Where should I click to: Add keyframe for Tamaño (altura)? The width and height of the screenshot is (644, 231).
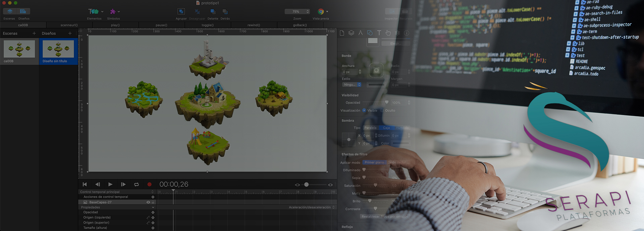click(x=153, y=228)
